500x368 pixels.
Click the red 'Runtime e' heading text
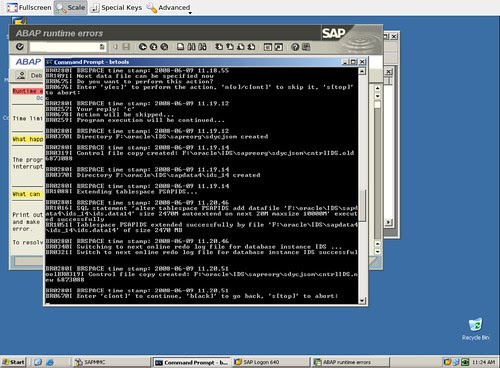[x=28, y=91]
